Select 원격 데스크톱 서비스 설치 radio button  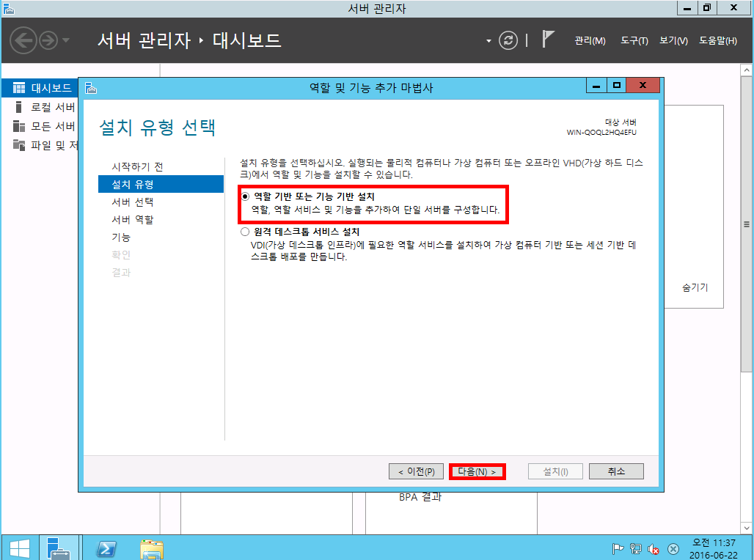[245, 232]
